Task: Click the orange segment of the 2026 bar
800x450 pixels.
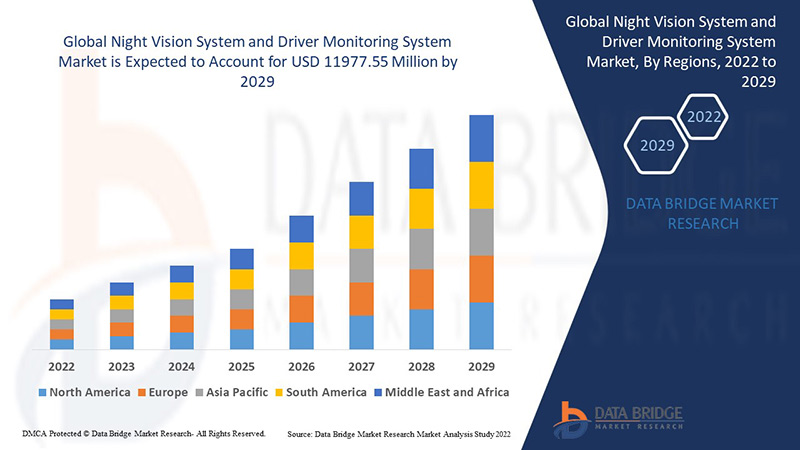Action: [301, 309]
